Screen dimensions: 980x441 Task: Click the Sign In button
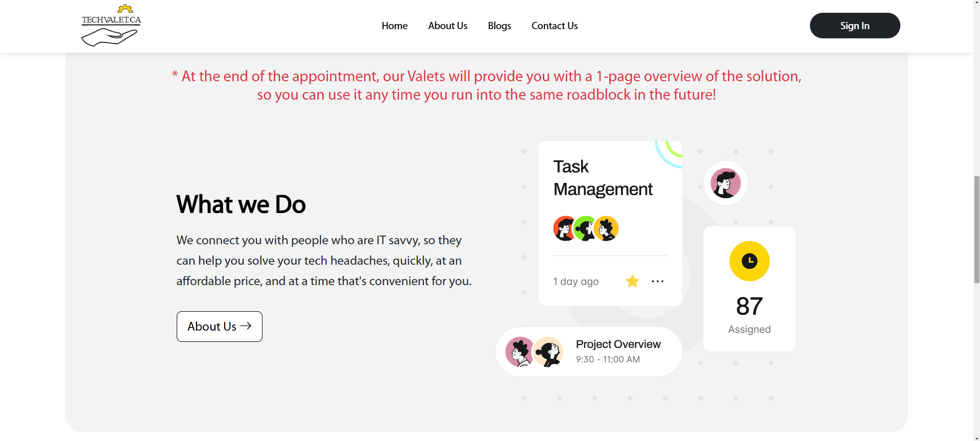tap(854, 26)
